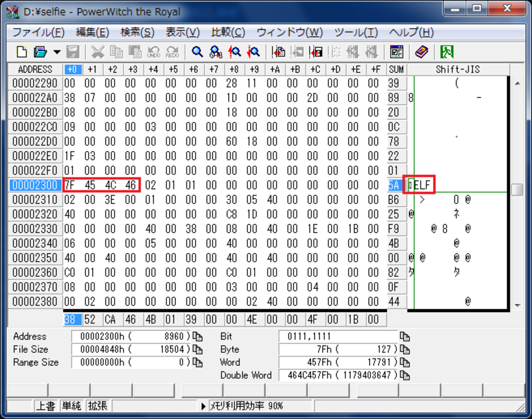Click the Shift-JIS column header
532x419 pixels.
pyautogui.click(x=458, y=69)
